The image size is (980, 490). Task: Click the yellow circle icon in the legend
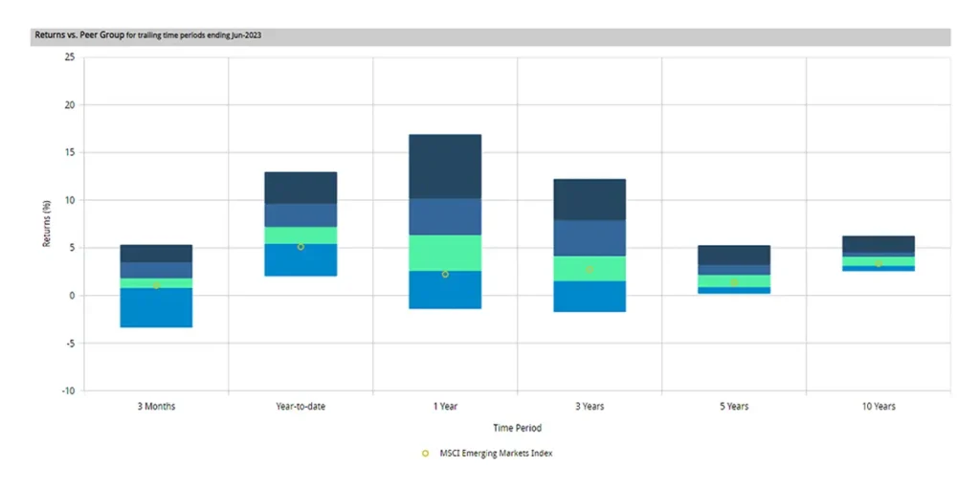tap(425, 454)
